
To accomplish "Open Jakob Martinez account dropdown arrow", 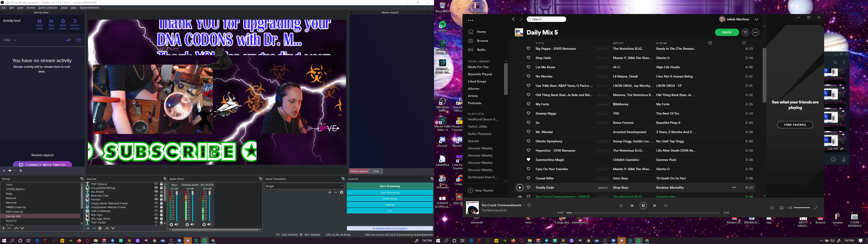I will click(757, 20).
